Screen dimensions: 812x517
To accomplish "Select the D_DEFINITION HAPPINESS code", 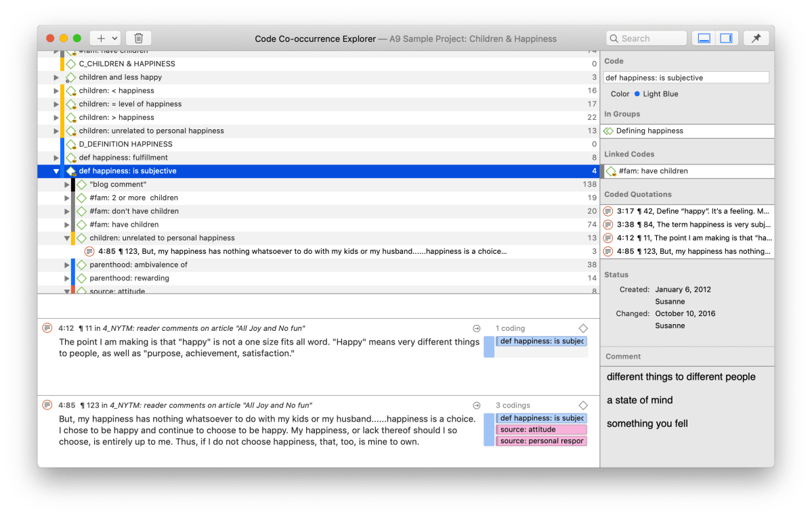I will pos(318,144).
